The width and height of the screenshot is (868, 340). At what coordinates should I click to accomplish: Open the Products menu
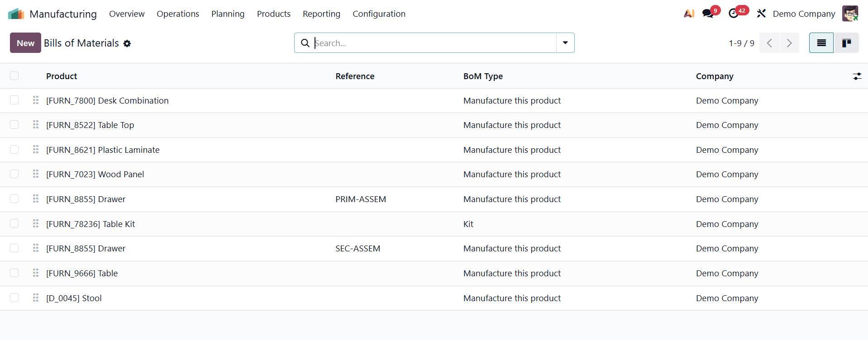(274, 14)
